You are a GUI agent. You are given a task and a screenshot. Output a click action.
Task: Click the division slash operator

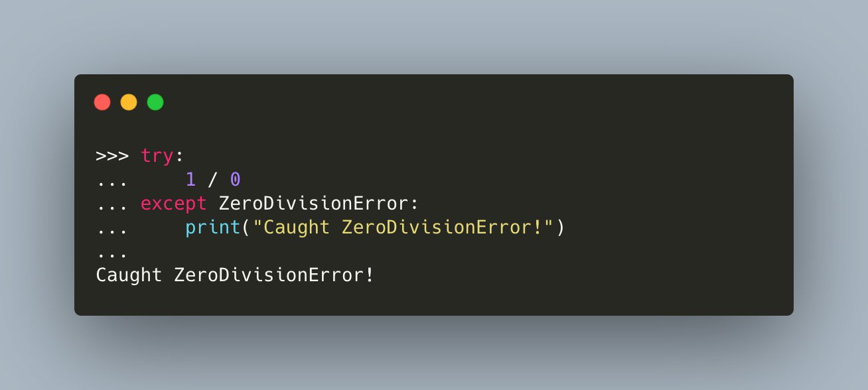pyautogui.click(x=213, y=179)
